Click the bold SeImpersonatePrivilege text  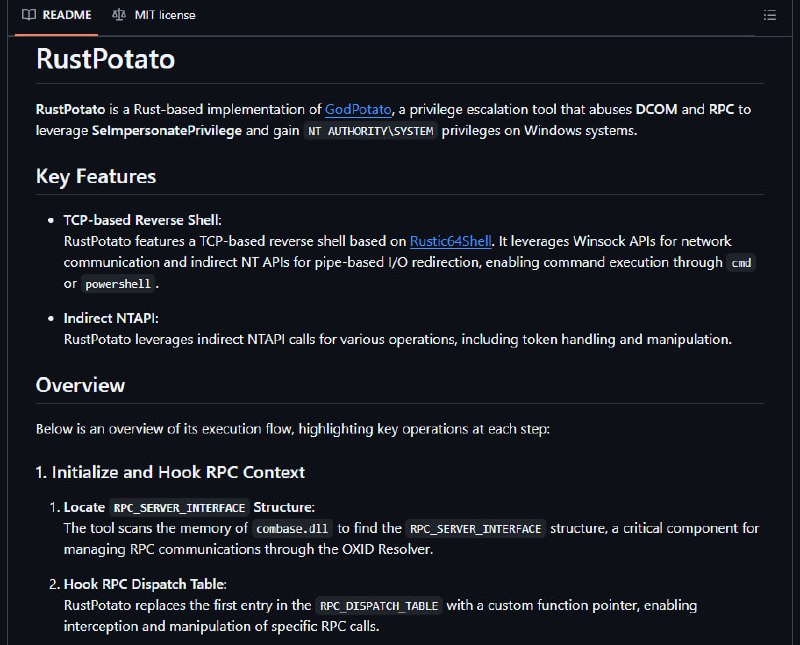[x=167, y=131]
